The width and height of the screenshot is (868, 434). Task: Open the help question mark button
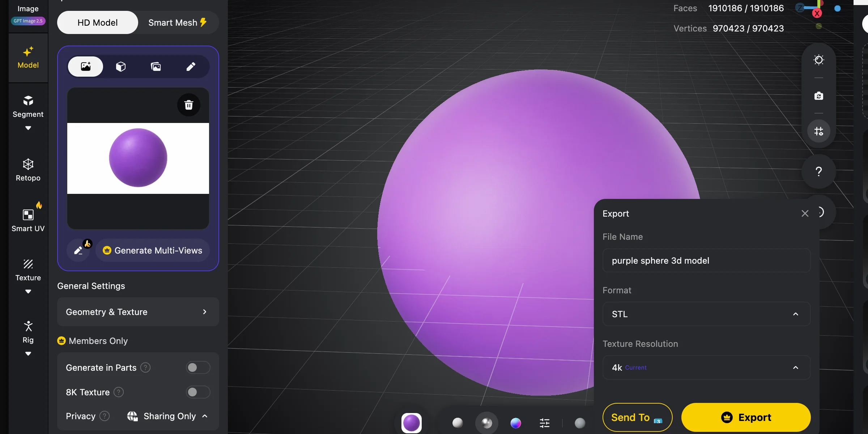[x=819, y=171]
